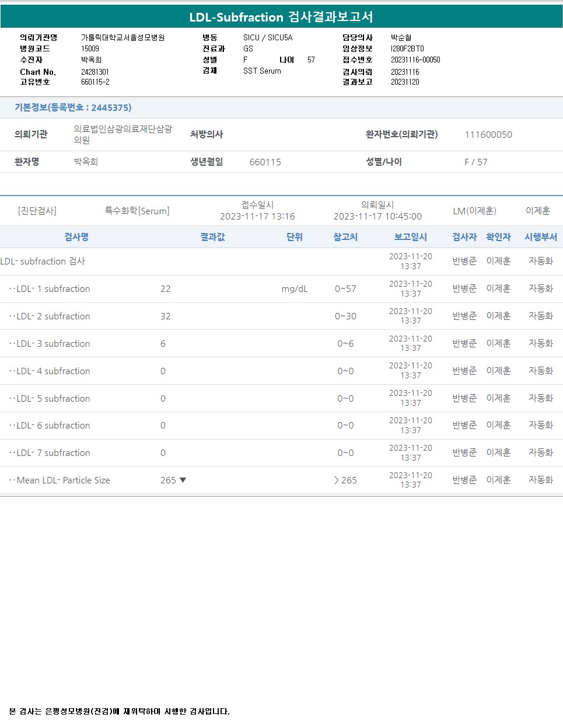The image size is (563, 728).
Task: Click the LDL- 7 subfraction row name
Action: click(x=53, y=453)
